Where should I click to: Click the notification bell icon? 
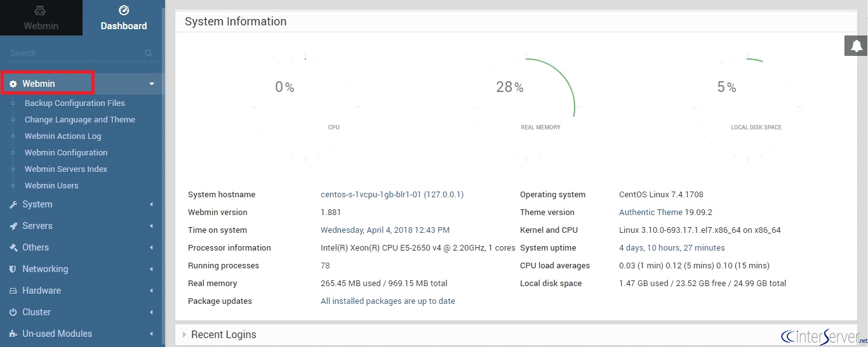(856, 46)
